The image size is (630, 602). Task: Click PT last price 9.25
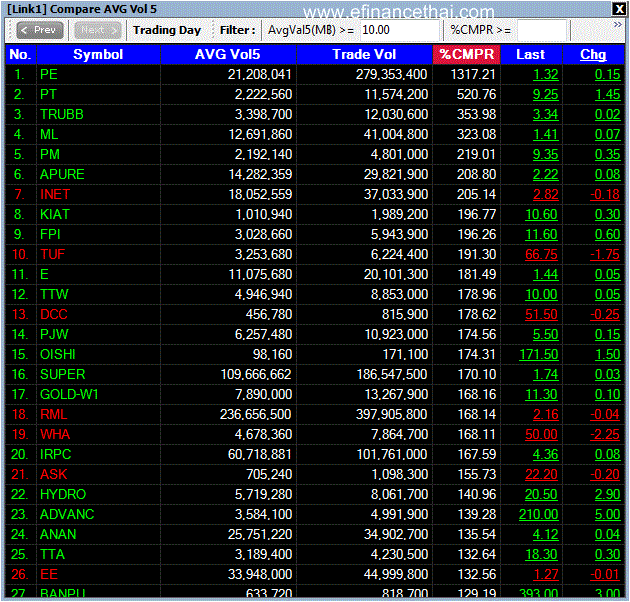coord(546,94)
